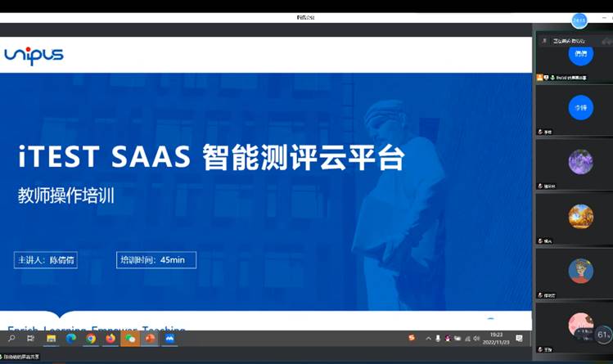Launch Google Chrome from the taskbar

pos(91,338)
